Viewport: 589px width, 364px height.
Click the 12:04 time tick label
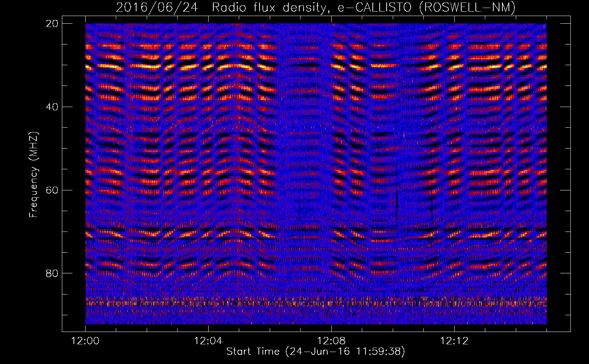tap(208, 341)
